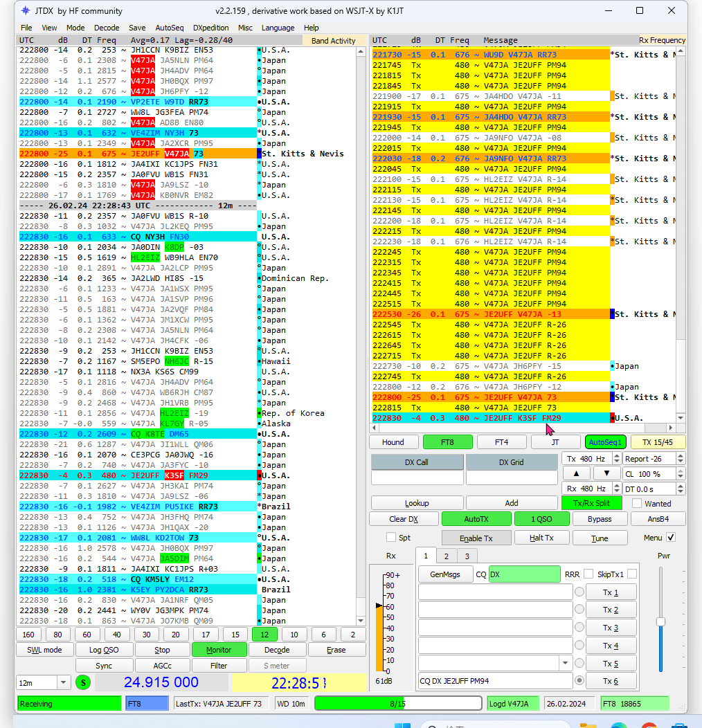This screenshot has width=702, height=728.
Task: Click the green S status indicator
Action: click(x=83, y=682)
